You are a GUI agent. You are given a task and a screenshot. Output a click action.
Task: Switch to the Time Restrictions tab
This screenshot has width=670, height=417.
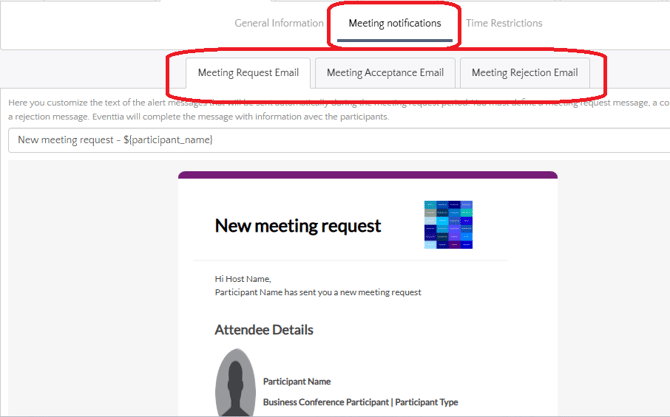tap(504, 23)
